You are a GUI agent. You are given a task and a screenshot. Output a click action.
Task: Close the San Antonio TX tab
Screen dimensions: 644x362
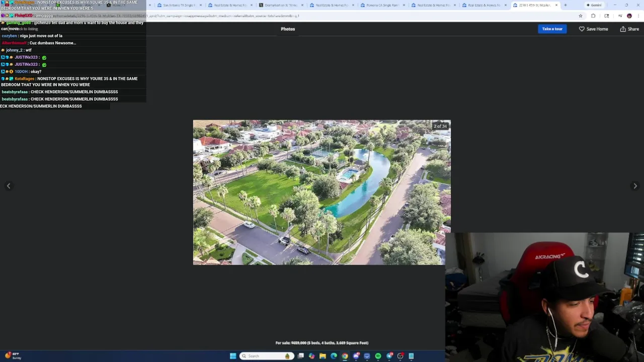[201, 5]
